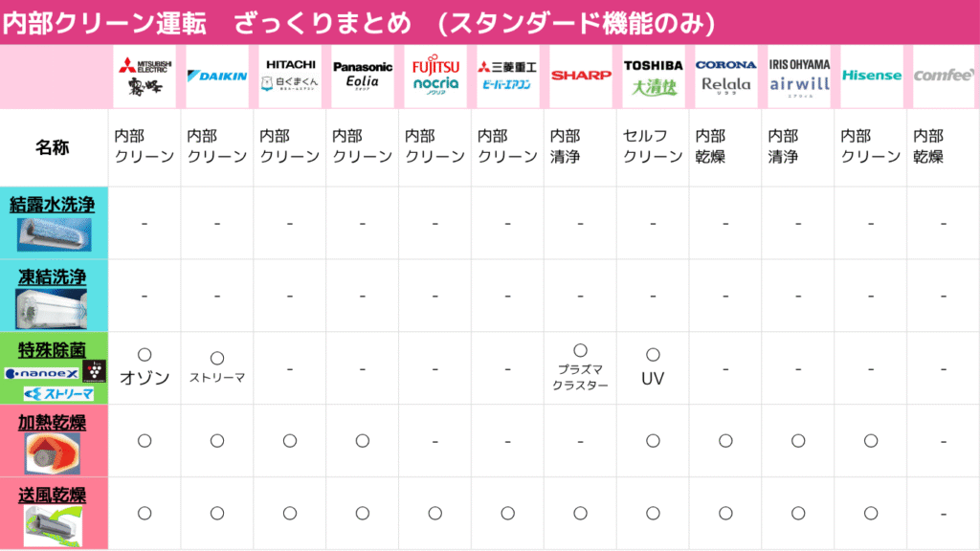
Task: Click the DAIKIN brand logo
Action: click(x=217, y=77)
